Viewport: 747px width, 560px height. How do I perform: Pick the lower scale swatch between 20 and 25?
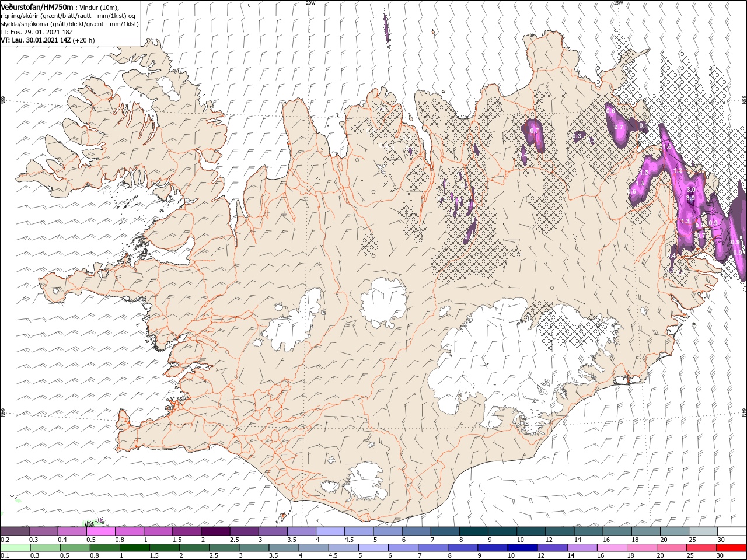tap(672, 548)
